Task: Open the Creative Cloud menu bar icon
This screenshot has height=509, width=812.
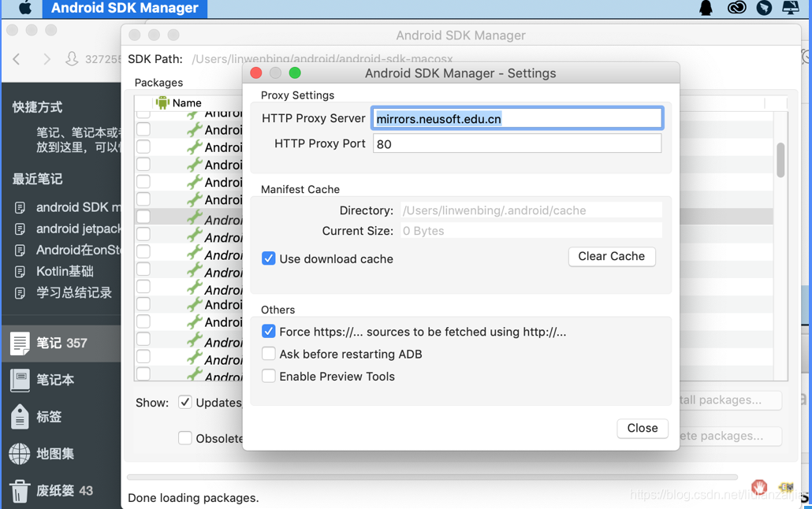Action: (735, 8)
